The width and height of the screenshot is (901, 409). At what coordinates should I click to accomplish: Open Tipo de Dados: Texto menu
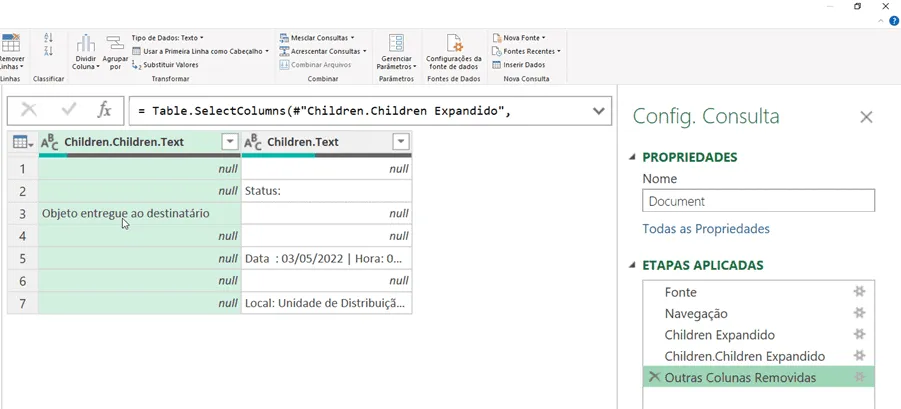[x=167, y=38]
